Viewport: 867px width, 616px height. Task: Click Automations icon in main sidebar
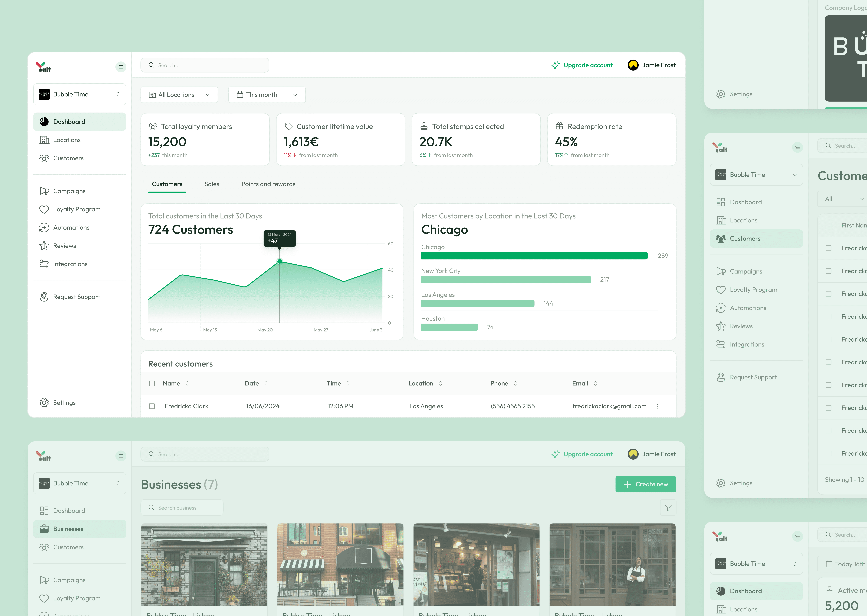(x=44, y=228)
